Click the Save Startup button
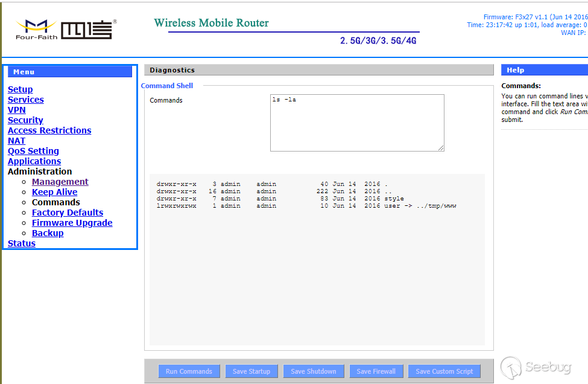 [251, 371]
